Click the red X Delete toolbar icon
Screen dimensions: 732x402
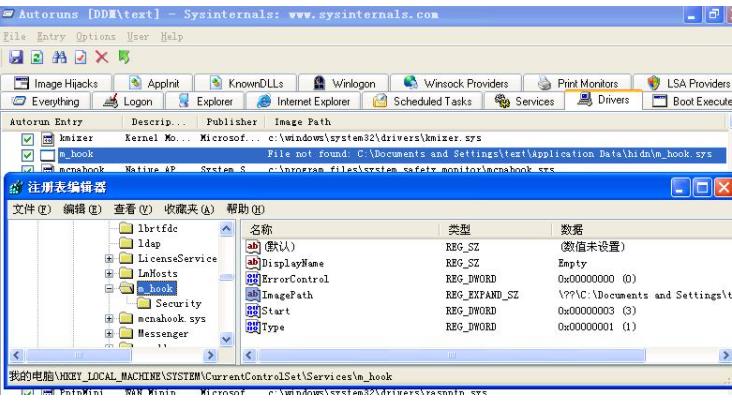coord(101,57)
